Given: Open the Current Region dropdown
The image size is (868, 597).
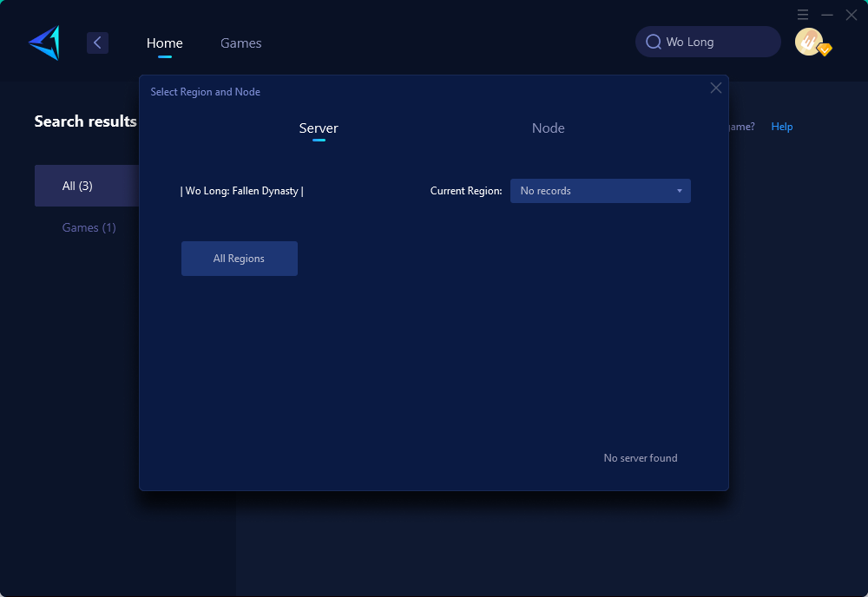Looking at the screenshot, I should (x=600, y=191).
